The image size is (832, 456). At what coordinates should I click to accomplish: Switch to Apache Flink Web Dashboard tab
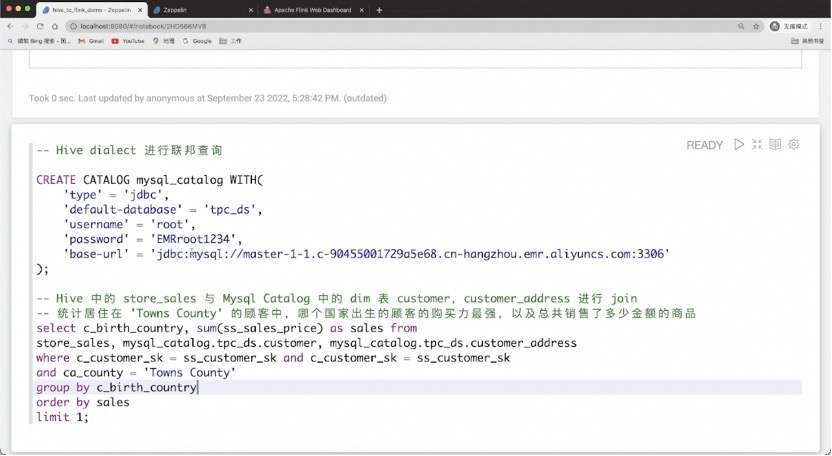click(314, 10)
